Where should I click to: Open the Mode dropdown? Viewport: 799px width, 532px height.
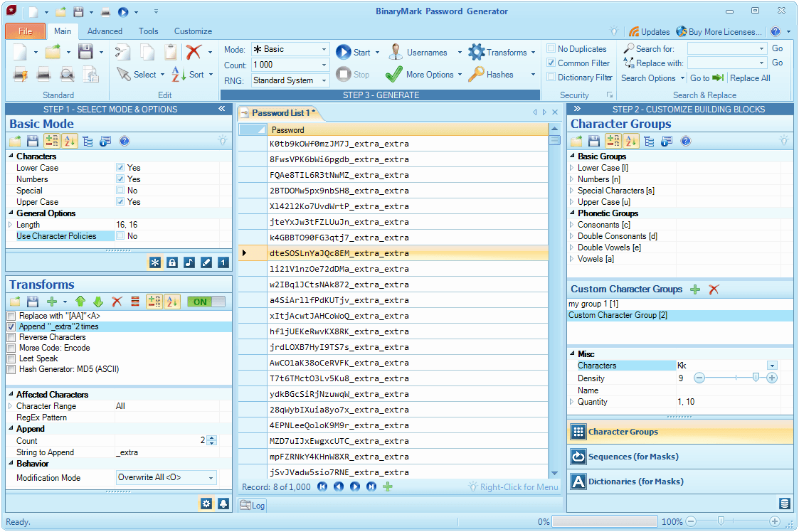point(324,49)
